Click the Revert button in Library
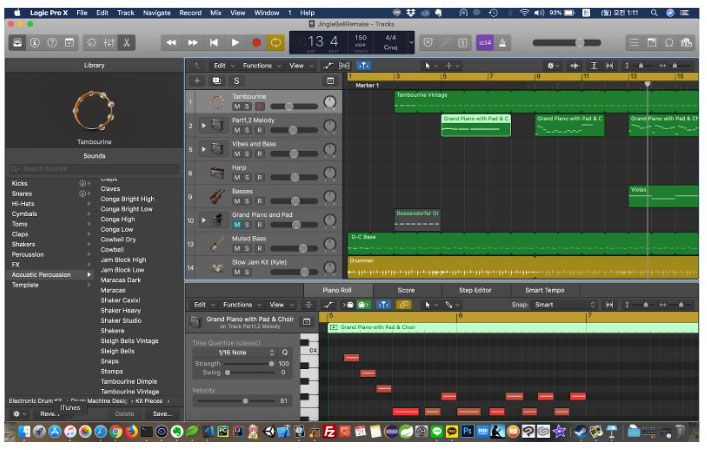Viewport: 707px width, 450px height. coord(48,413)
